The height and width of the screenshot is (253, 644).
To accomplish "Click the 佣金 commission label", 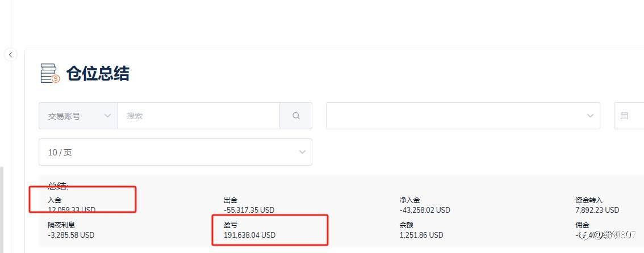I will pyautogui.click(x=582, y=225).
